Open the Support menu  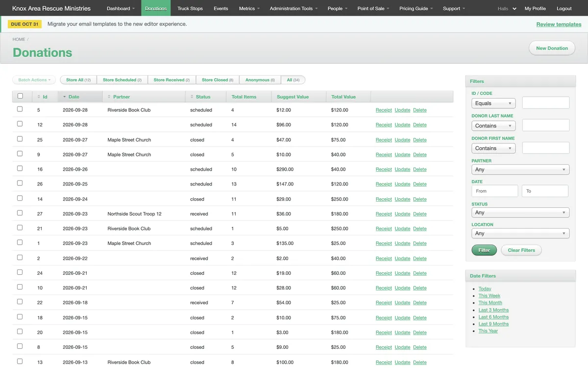[x=454, y=8]
